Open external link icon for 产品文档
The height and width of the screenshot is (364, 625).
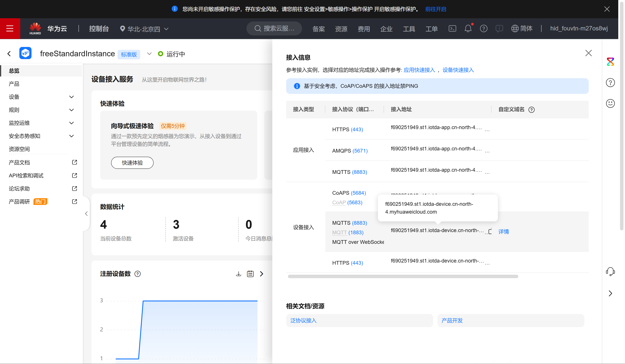coord(74,162)
